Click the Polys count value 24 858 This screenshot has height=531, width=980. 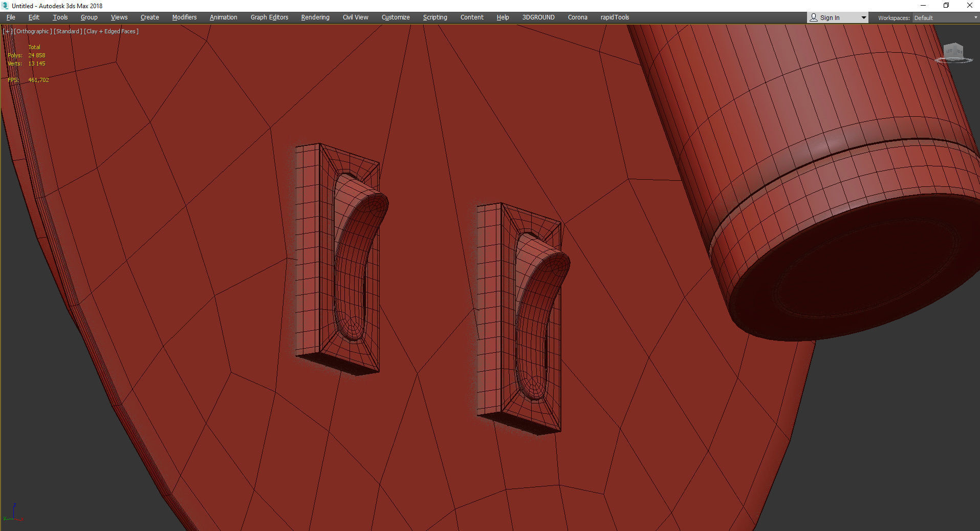click(37, 55)
